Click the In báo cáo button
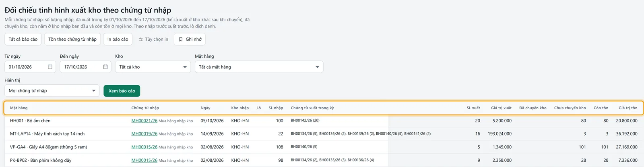This screenshot has width=644, height=167. tap(118, 39)
